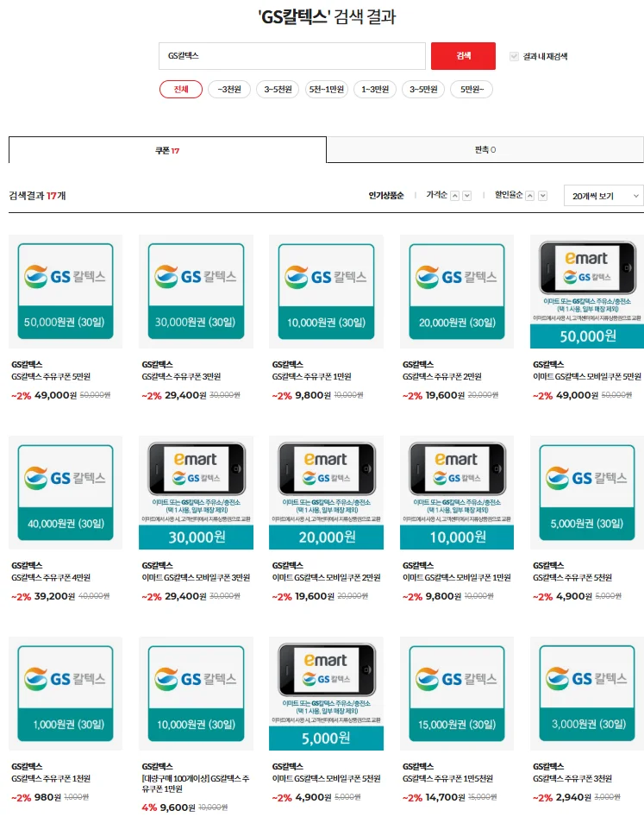Open 이마트 GS칼텍스 모바일쿠폰 5천원 link
The width and height of the screenshot is (644, 823).
326,778
